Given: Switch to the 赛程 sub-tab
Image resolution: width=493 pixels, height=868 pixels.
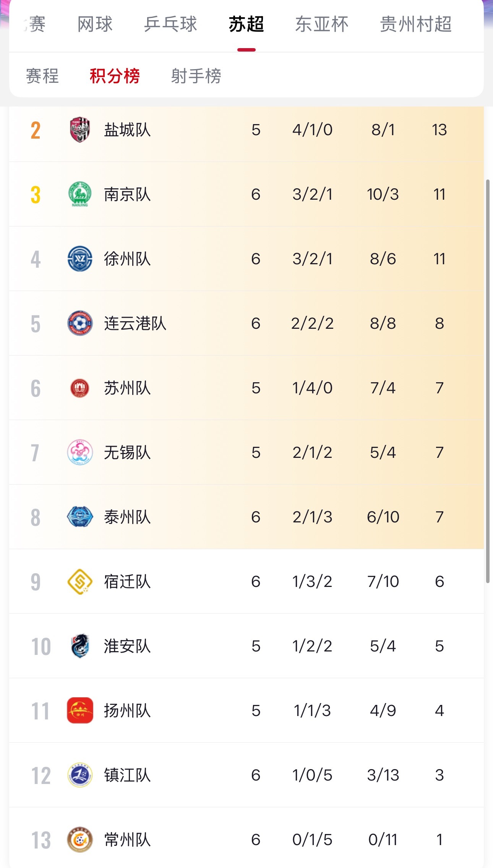Looking at the screenshot, I should coord(42,76).
